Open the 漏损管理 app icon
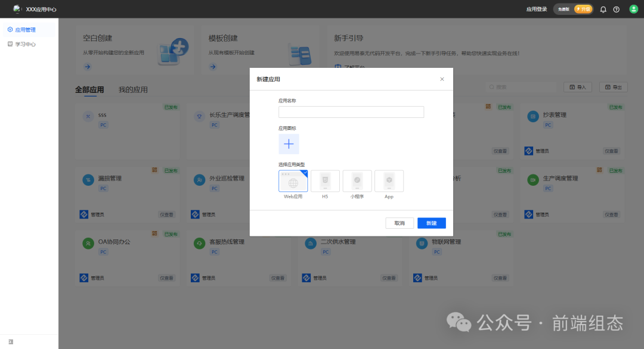The height and width of the screenshot is (349, 644). (88, 180)
